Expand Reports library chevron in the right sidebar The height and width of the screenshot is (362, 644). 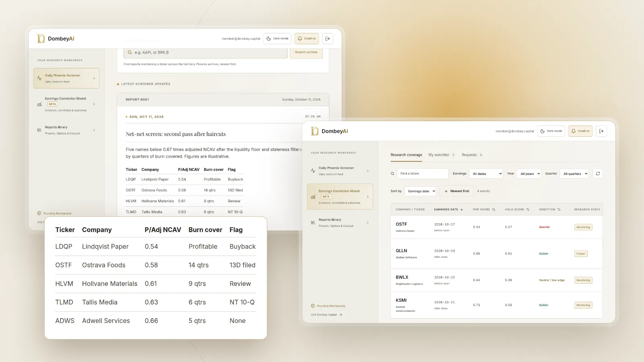click(368, 222)
